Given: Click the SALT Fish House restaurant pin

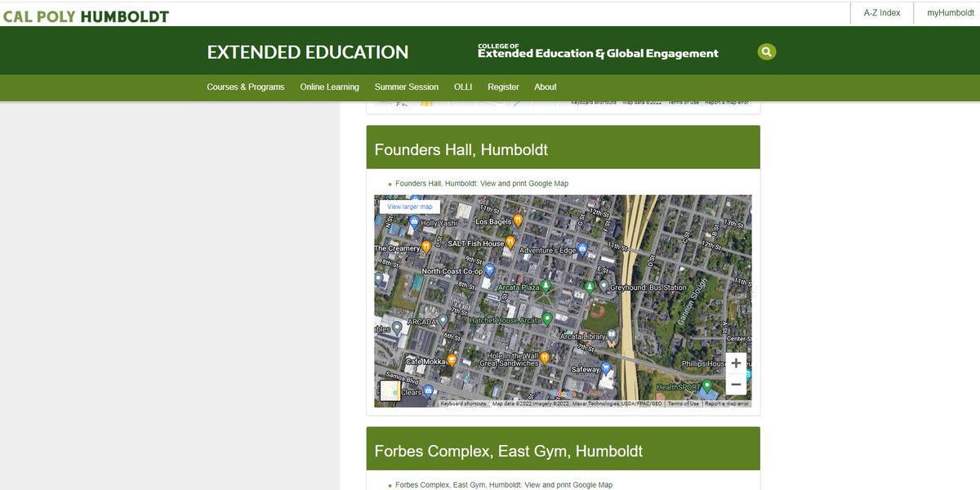Looking at the screenshot, I should tap(510, 242).
